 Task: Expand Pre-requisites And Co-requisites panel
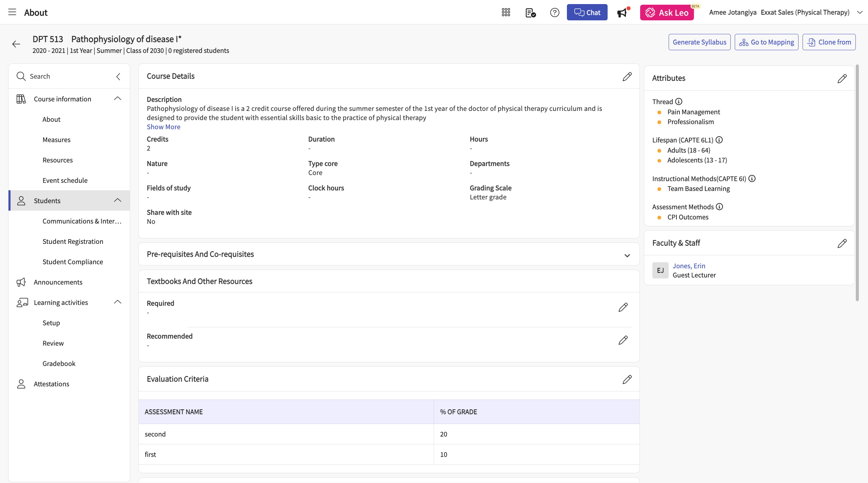pyautogui.click(x=627, y=255)
